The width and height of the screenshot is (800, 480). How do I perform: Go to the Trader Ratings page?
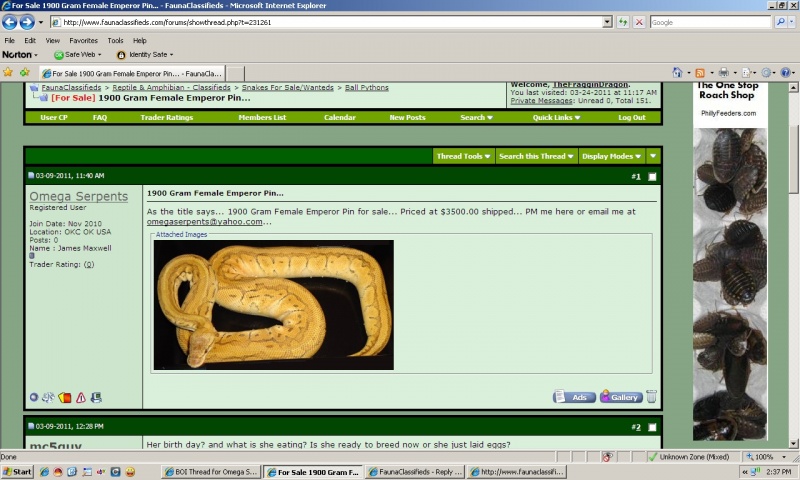coord(167,117)
